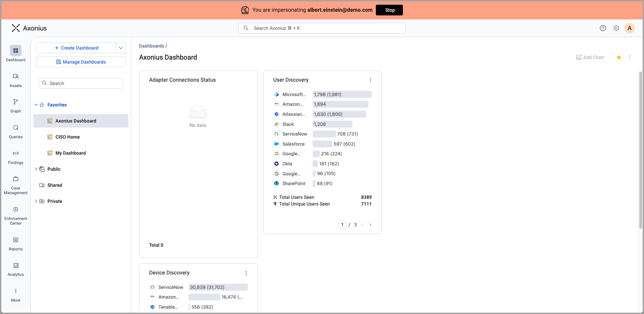Open the Assets section icon

pyautogui.click(x=16, y=76)
